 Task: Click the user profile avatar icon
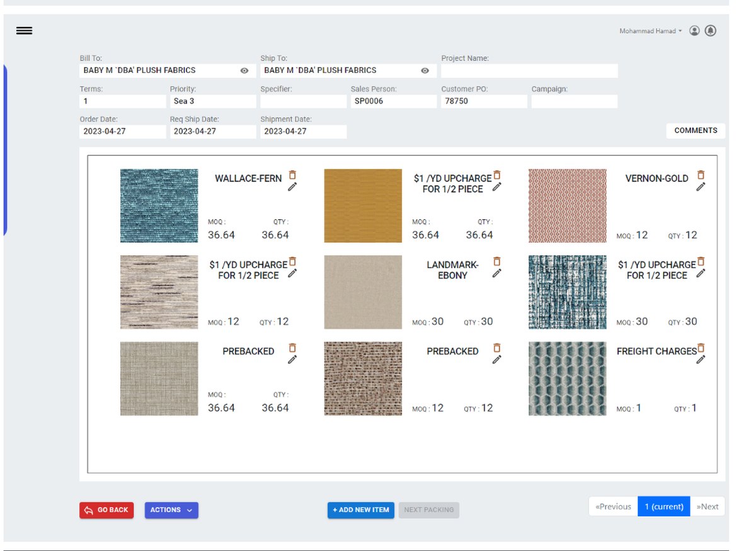click(x=694, y=31)
